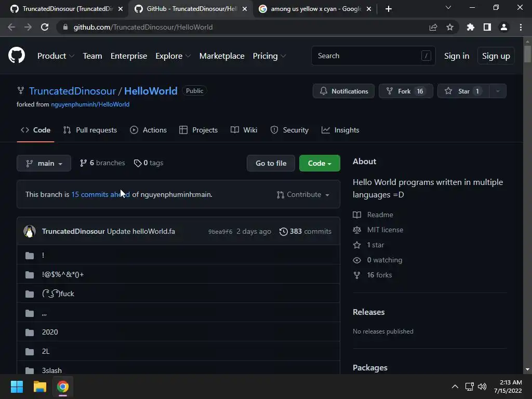Open commit hash 9bea9f6
The width and height of the screenshot is (532, 399).
(x=220, y=232)
